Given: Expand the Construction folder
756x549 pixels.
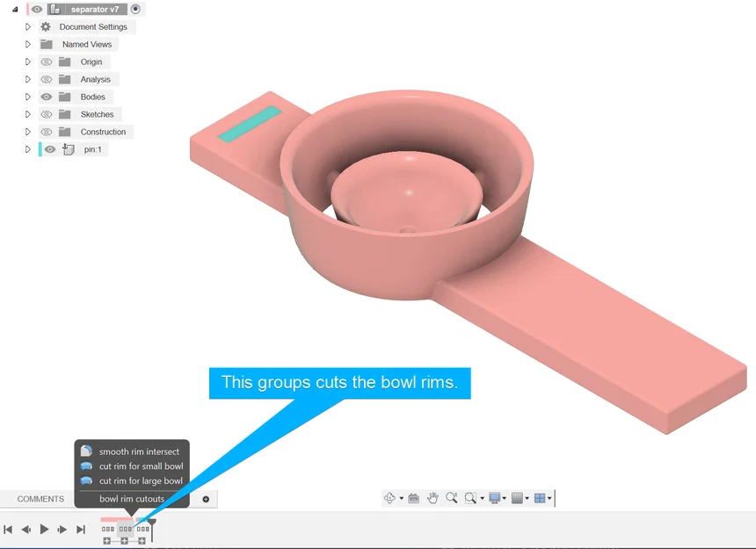Looking at the screenshot, I should pyautogui.click(x=27, y=132).
